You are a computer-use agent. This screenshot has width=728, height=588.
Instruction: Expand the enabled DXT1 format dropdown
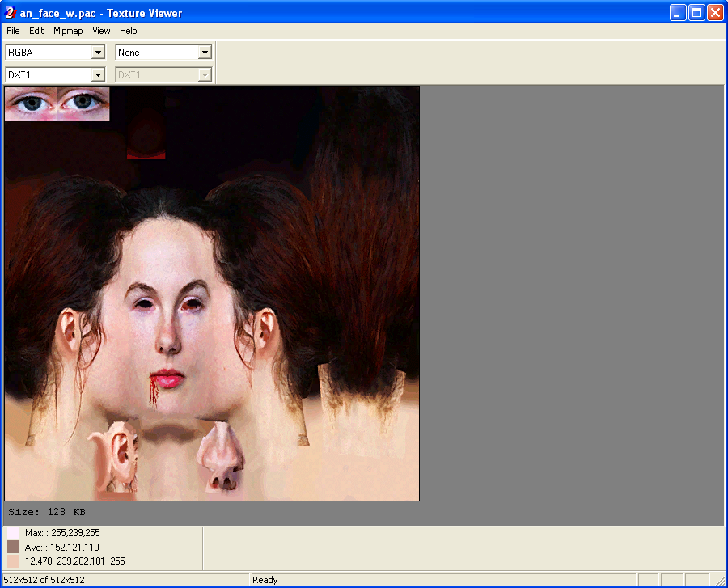(x=98, y=75)
